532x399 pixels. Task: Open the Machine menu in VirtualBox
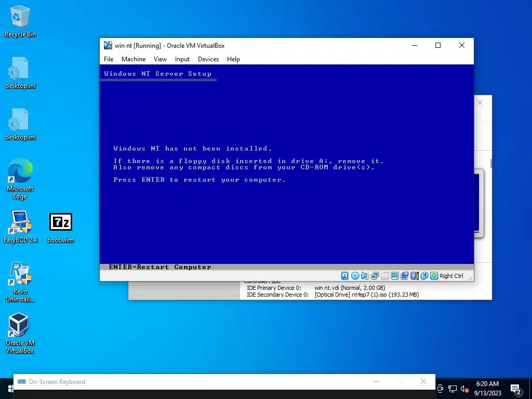(134, 59)
